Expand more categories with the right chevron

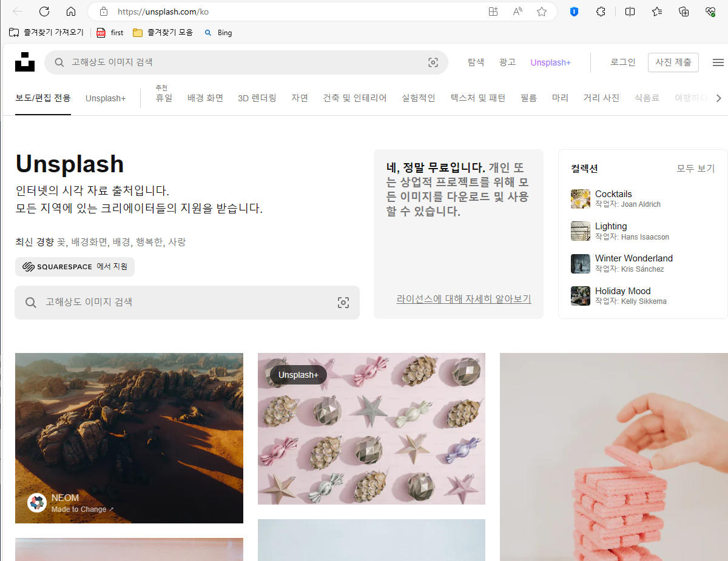tap(719, 98)
